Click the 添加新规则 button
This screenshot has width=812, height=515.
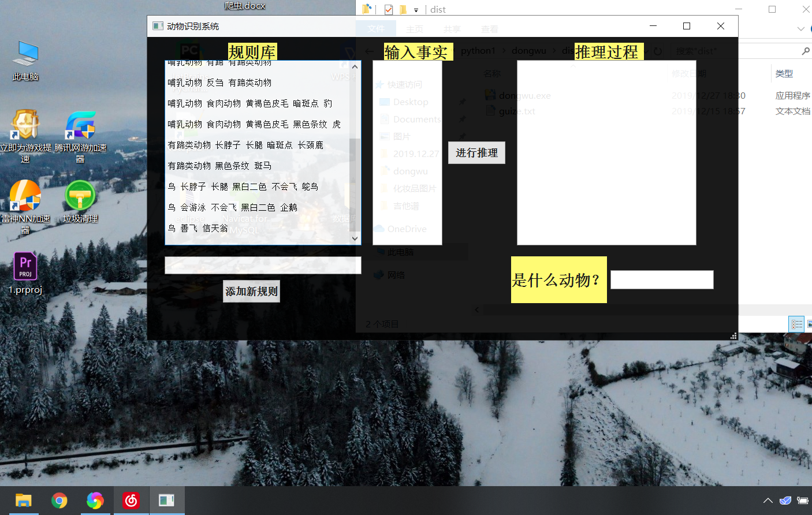coord(251,292)
